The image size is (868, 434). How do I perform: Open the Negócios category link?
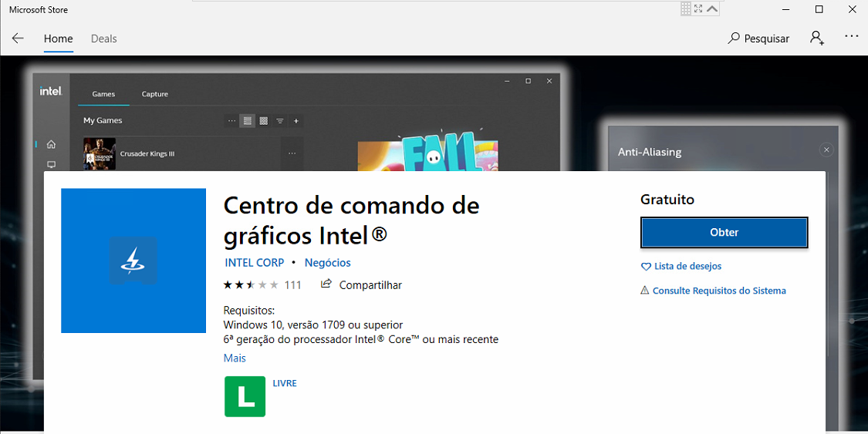click(x=327, y=263)
